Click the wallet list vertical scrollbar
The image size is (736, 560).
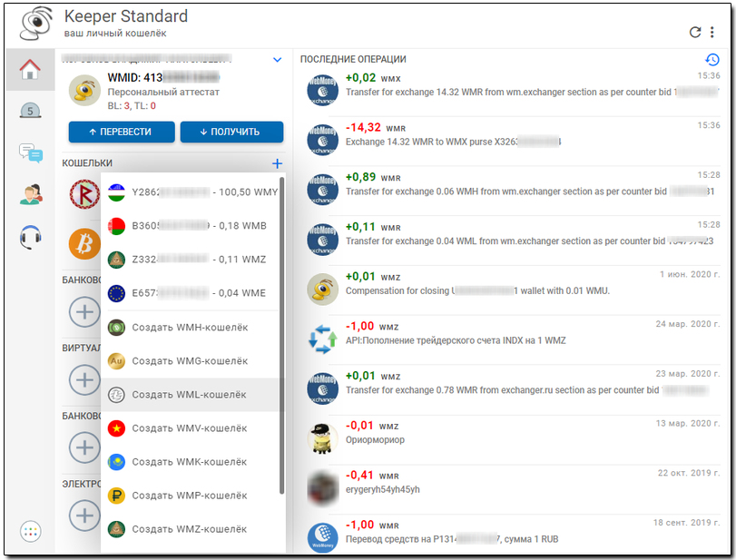281,335
